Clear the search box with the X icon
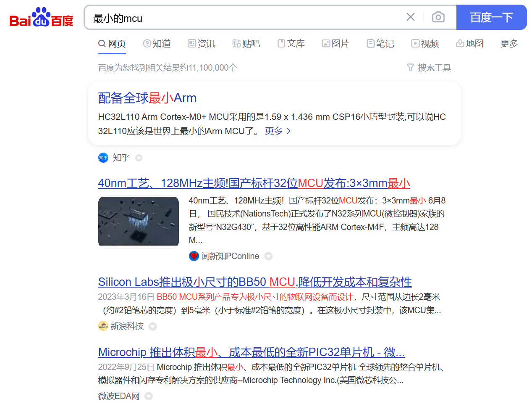 [411, 17]
